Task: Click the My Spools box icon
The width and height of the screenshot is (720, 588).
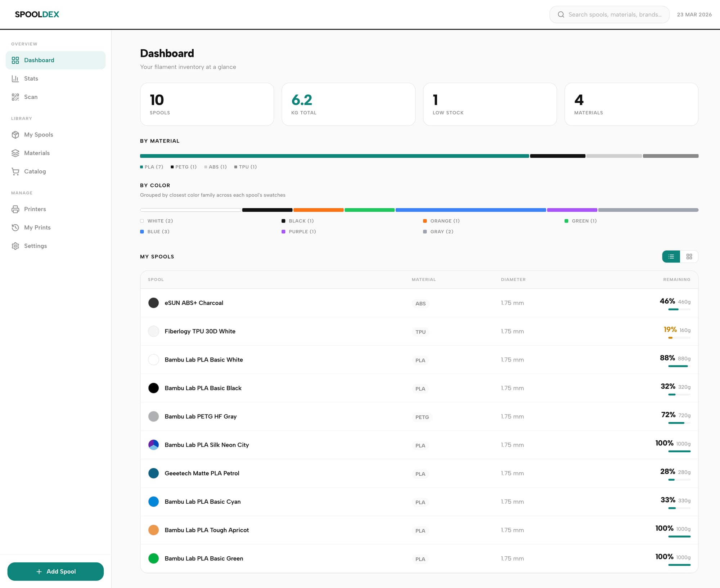Action: (15, 135)
